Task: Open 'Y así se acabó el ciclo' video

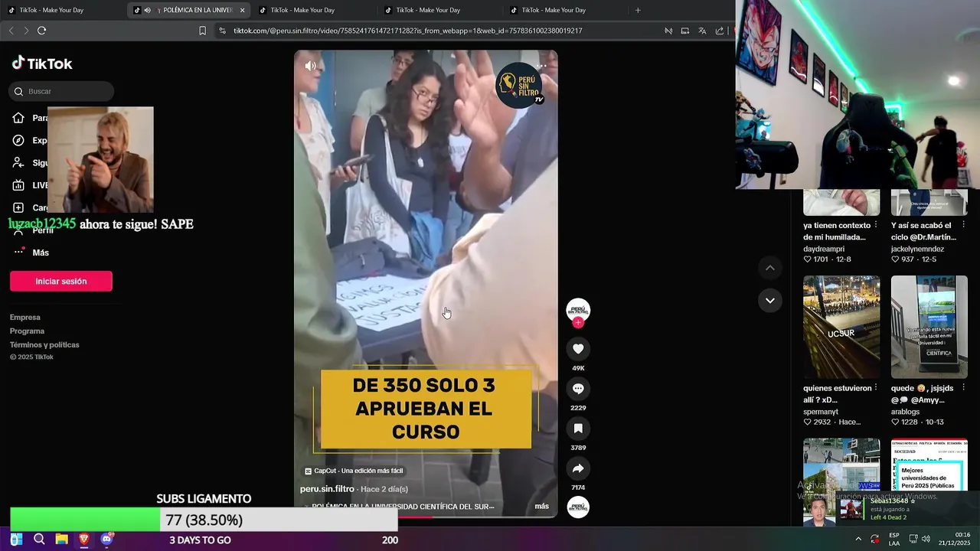Action: point(923,231)
